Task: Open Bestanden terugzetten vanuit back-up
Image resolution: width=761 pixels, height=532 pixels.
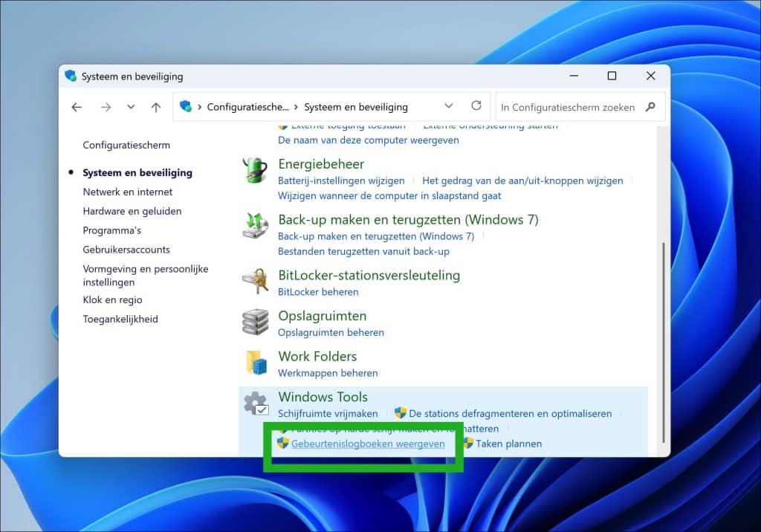Action: tap(363, 251)
